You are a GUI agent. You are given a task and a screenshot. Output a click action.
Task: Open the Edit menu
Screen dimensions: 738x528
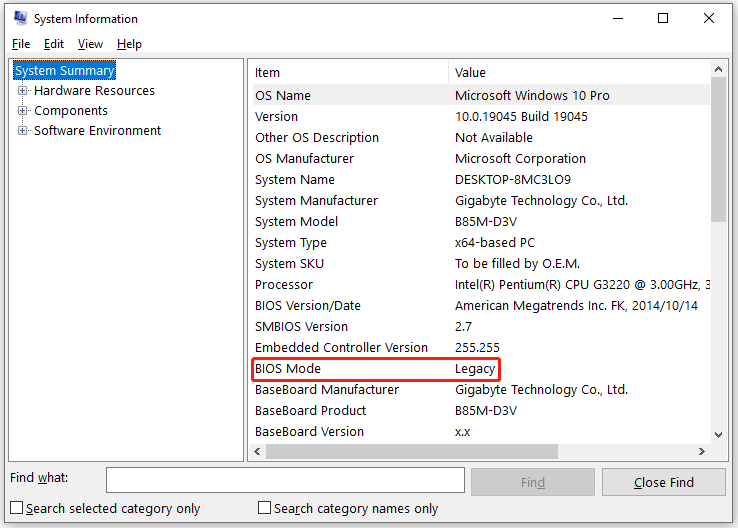tap(54, 44)
